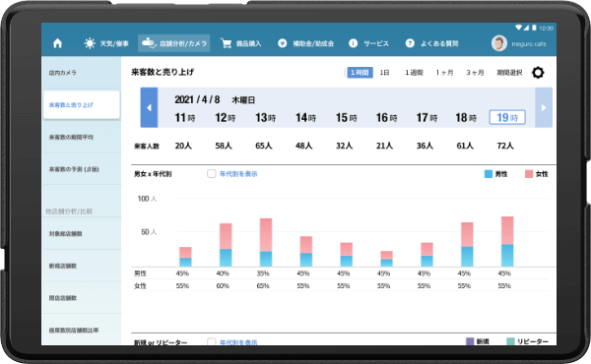Select the 1週間 period tab

click(x=414, y=73)
